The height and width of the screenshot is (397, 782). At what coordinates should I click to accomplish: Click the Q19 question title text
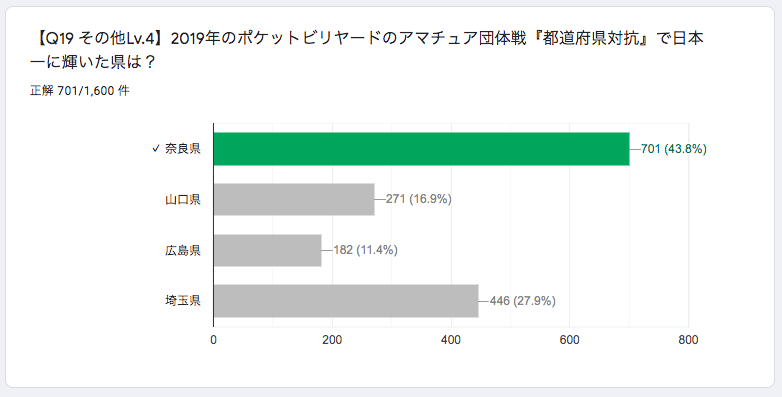point(367,50)
